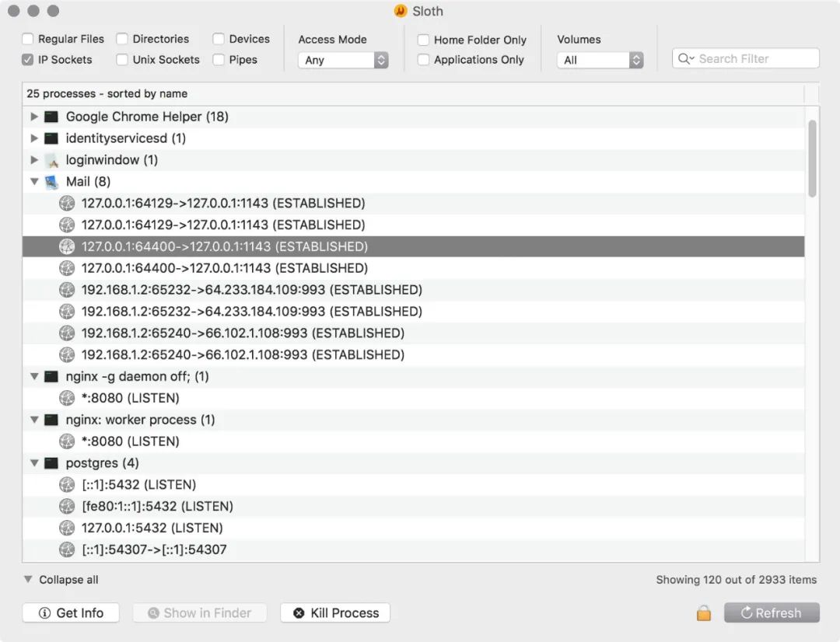Click the orange lock icon
This screenshot has height=642, width=840.
click(703, 612)
